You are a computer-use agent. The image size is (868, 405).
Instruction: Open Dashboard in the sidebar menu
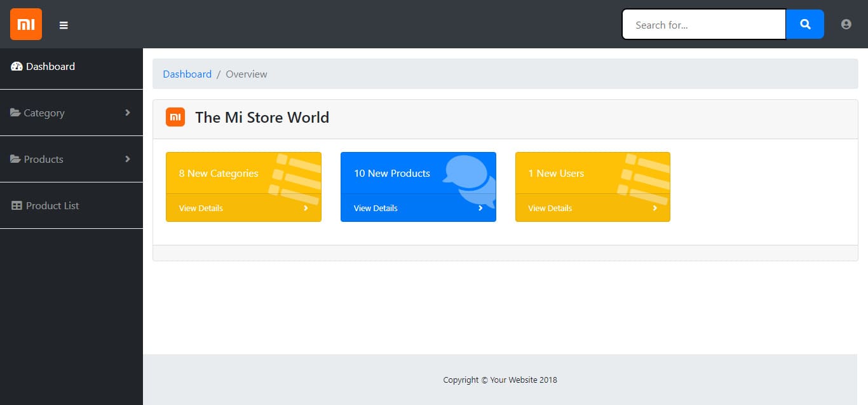[50, 67]
